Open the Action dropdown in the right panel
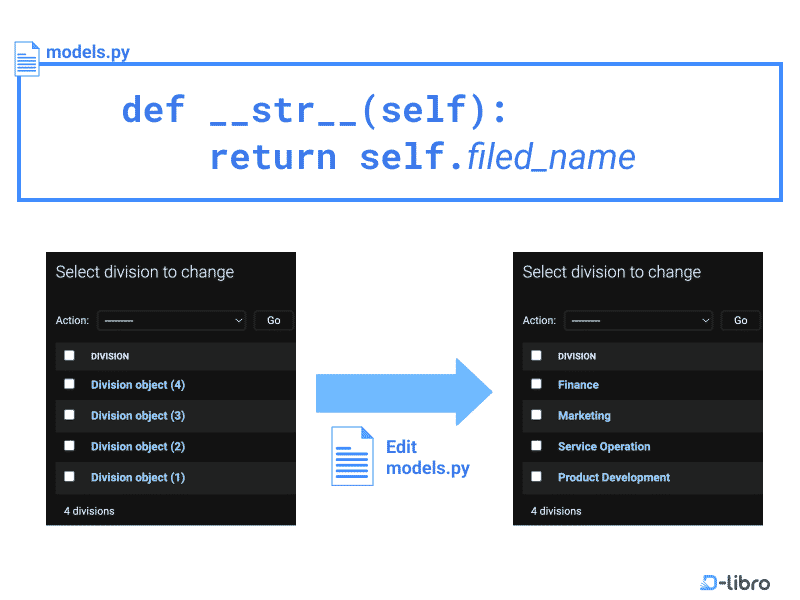This screenshot has width=800, height=600. (x=638, y=320)
